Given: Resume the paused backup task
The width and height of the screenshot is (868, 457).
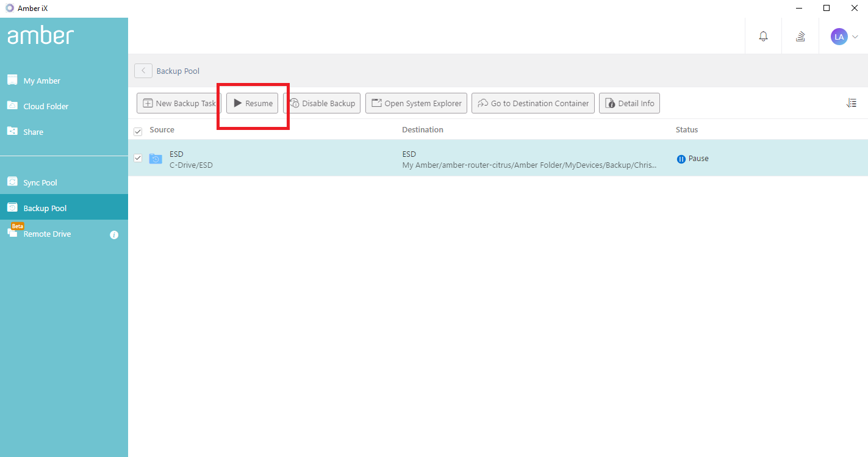Looking at the screenshot, I should click(252, 103).
